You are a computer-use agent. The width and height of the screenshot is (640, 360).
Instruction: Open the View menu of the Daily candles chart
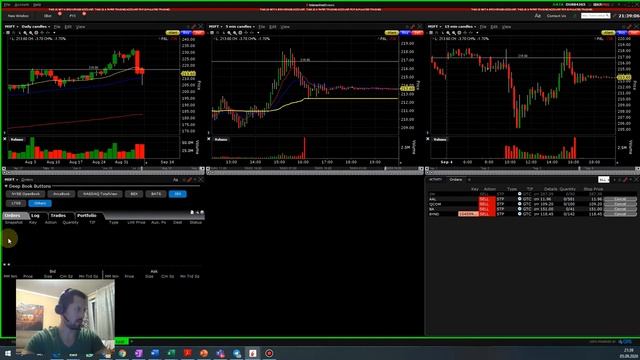[x=81, y=27]
